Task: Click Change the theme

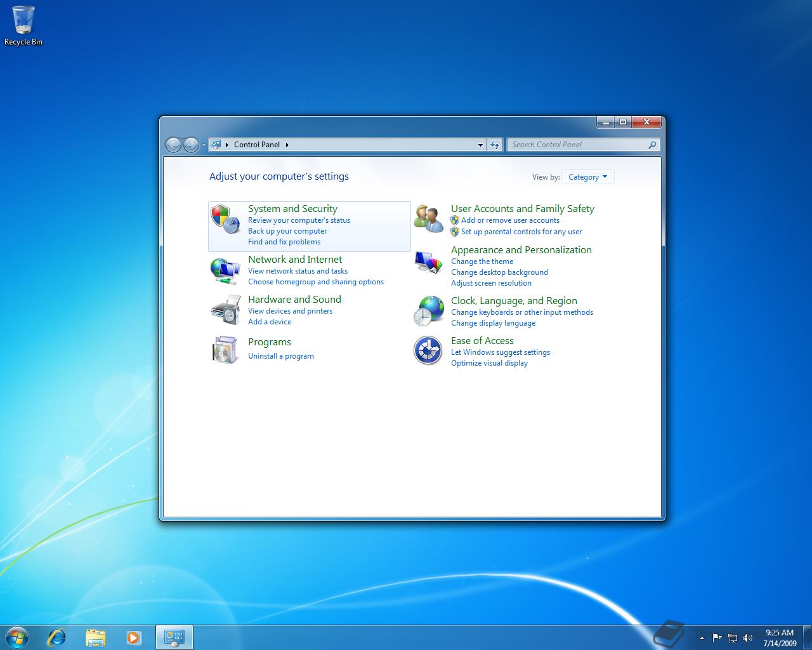Action: coord(482,262)
